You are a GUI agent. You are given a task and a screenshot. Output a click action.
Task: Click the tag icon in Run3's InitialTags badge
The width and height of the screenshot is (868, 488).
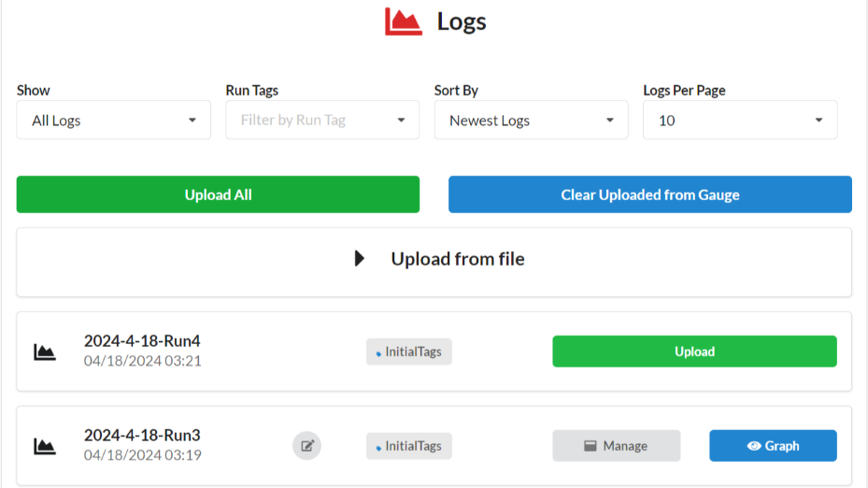point(378,448)
